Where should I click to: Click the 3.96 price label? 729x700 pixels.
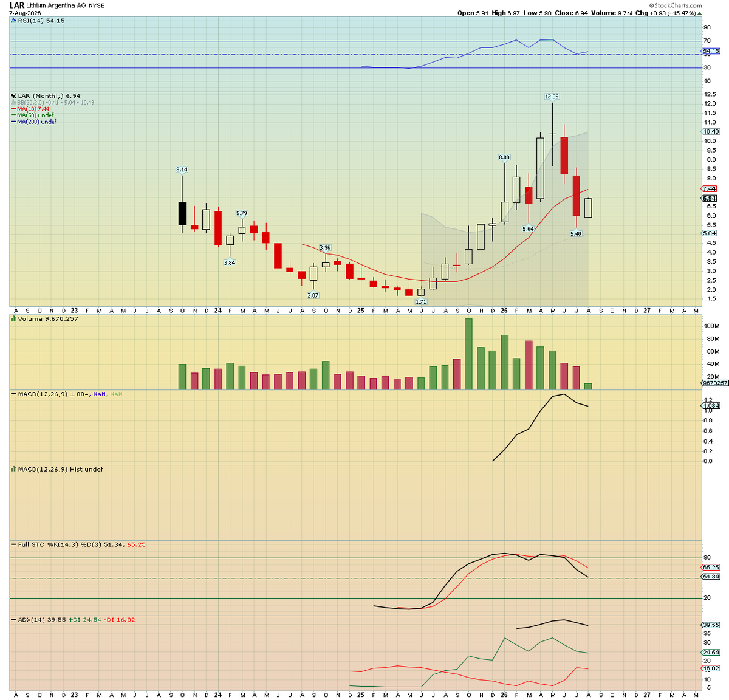(325, 248)
